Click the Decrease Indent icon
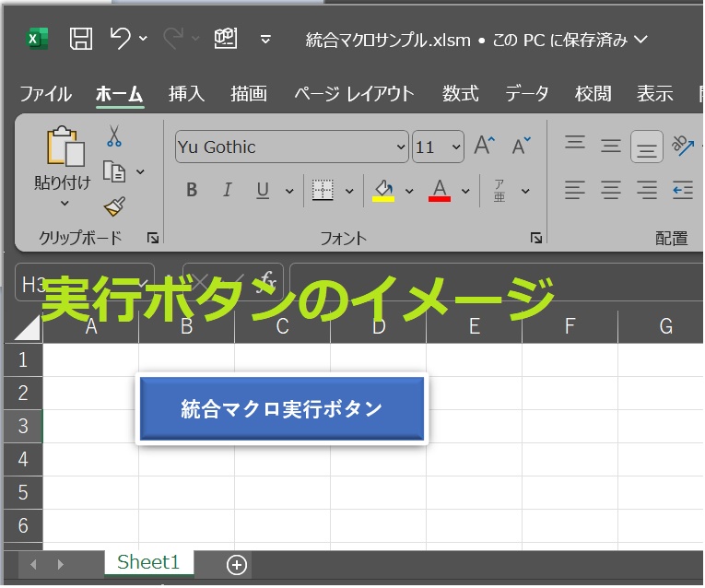 pos(683,190)
